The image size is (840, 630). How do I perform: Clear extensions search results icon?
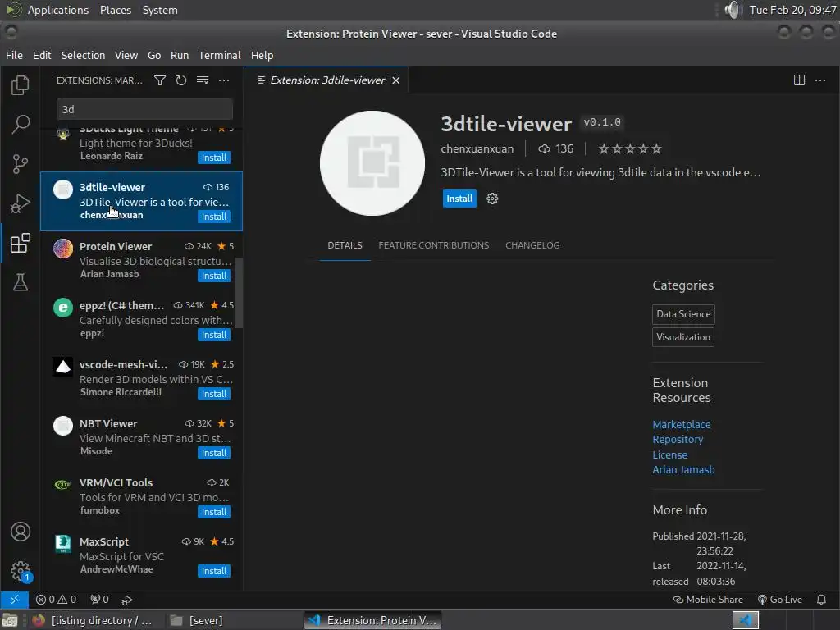203,80
